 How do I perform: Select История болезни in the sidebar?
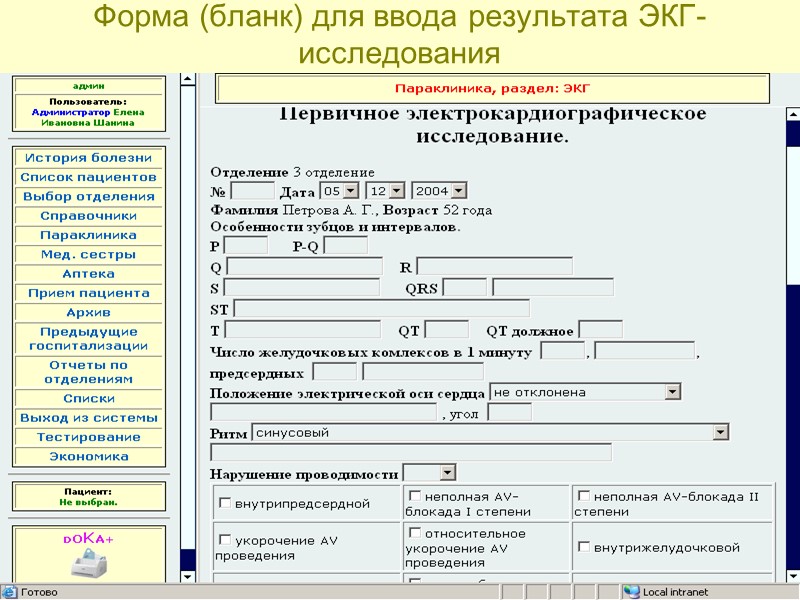(89, 157)
